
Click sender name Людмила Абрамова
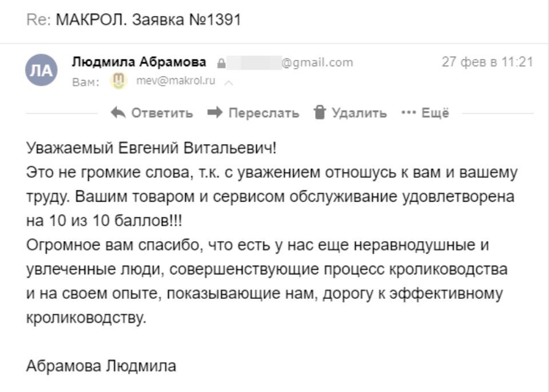(140, 63)
